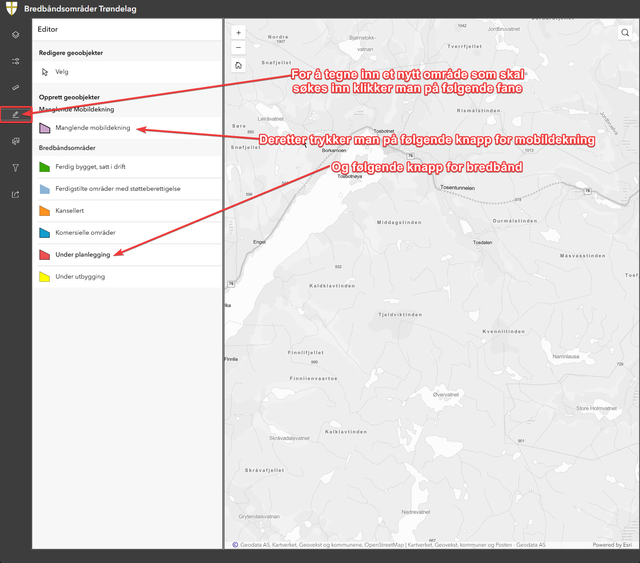Image resolution: width=640 pixels, height=563 pixels.
Task: Click the yellow Under utbygging swatch
Action: coord(44,277)
